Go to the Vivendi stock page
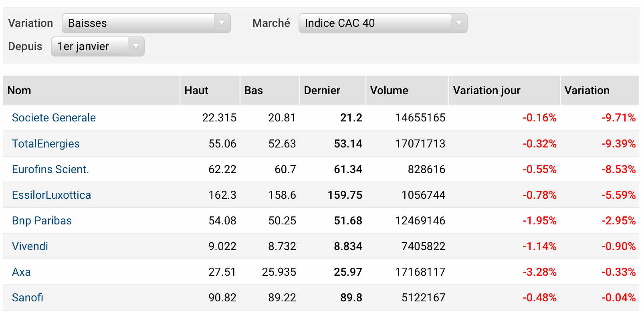The width and height of the screenshot is (644, 313). (x=30, y=246)
